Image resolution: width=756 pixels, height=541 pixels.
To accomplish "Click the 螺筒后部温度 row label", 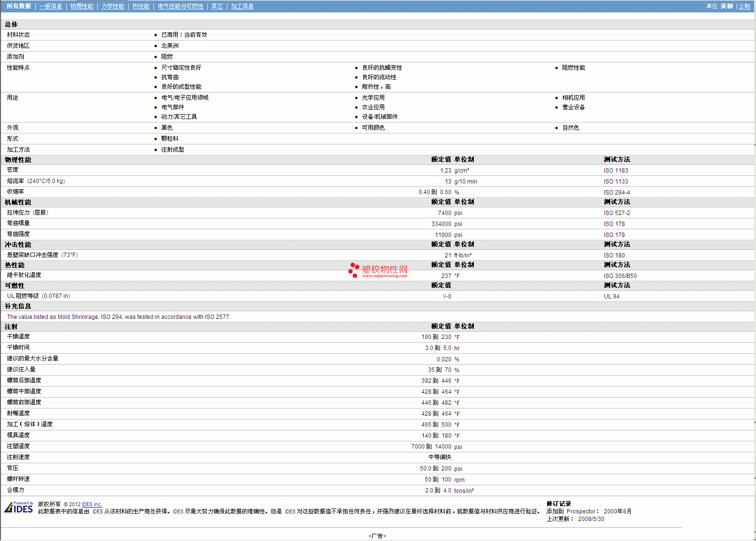I will point(24,380).
